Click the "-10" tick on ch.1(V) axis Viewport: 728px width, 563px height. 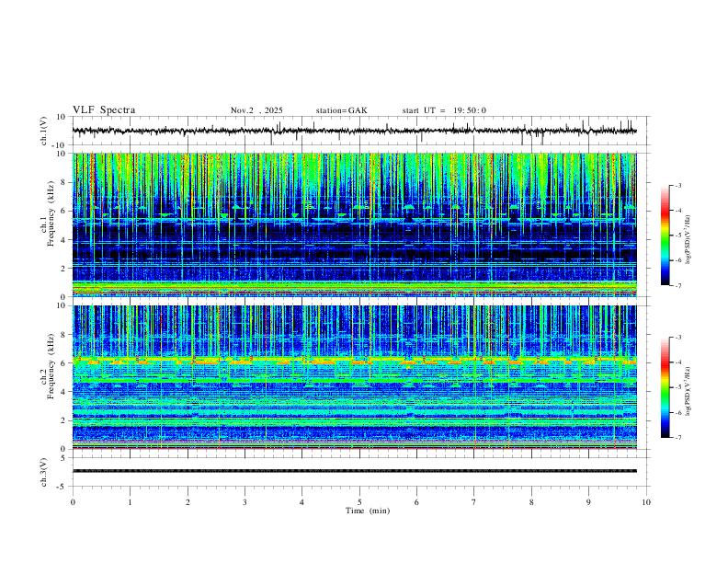pyautogui.click(x=61, y=145)
